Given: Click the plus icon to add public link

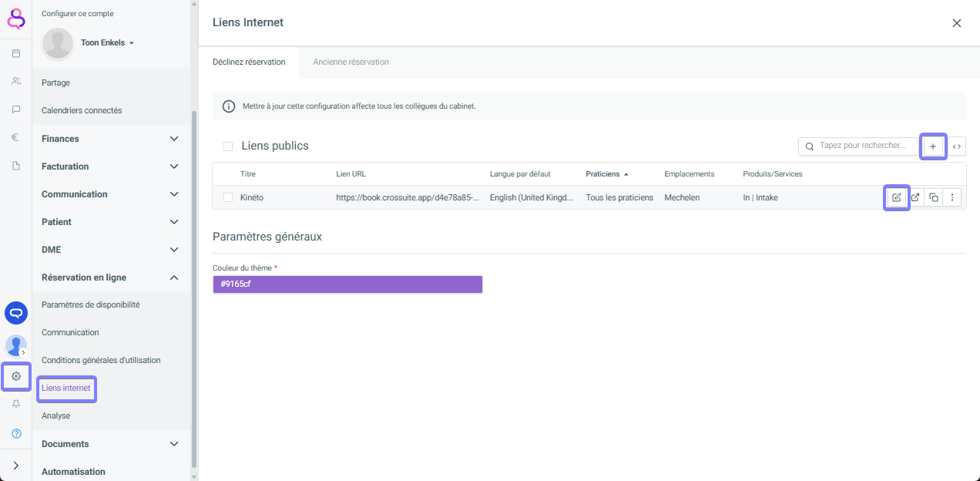Looking at the screenshot, I should [933, 146].
